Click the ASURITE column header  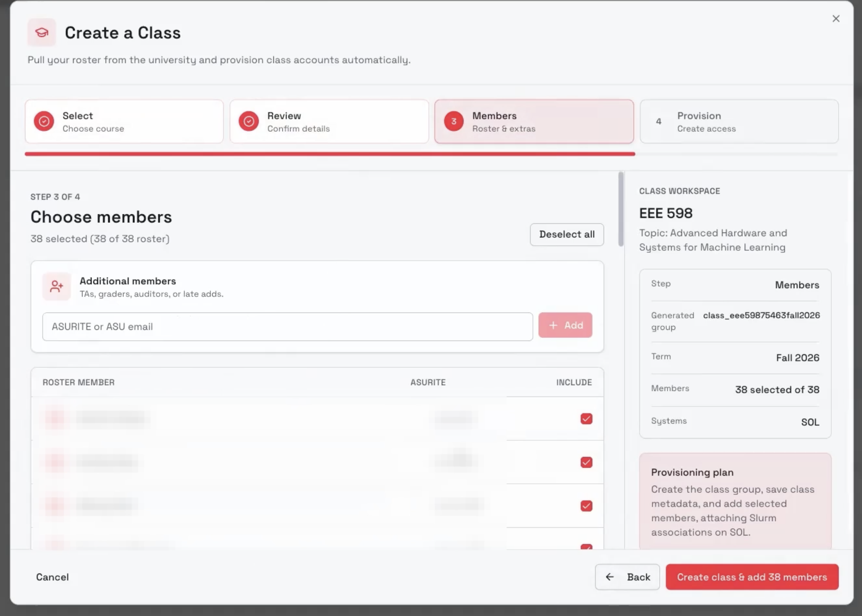pos(428,382)
